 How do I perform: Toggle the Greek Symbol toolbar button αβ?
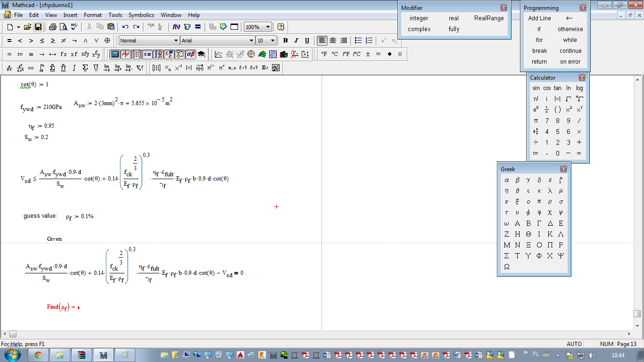tap(191, 54)
